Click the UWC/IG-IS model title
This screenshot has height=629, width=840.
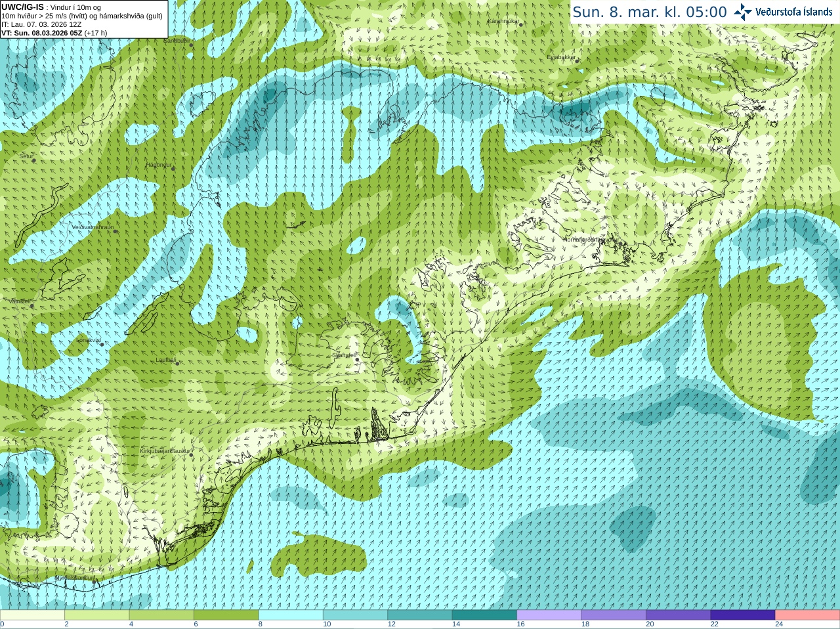tap(22, 7)
